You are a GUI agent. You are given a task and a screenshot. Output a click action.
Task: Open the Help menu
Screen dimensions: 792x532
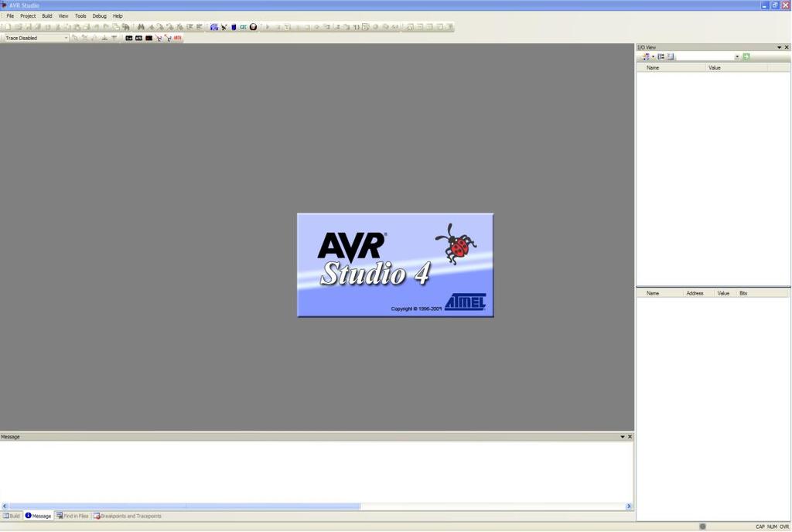pyautogui.click(x=118, y=16)
